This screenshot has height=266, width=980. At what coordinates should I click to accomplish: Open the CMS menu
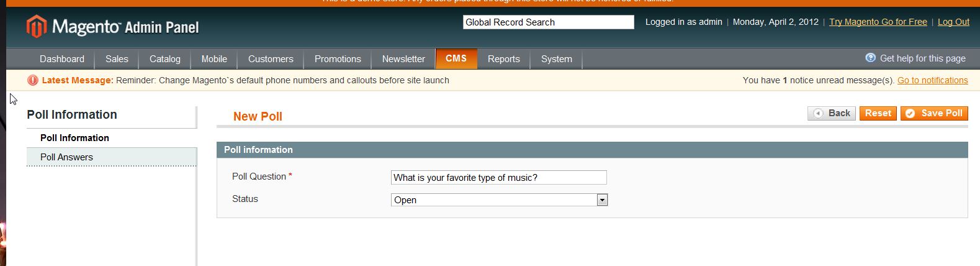point(456,58)
